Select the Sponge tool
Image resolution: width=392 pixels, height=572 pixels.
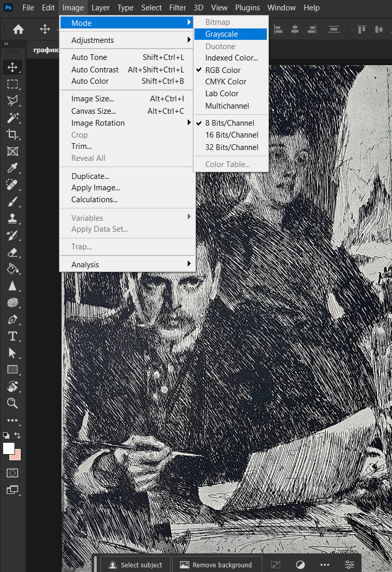[12, 303]
